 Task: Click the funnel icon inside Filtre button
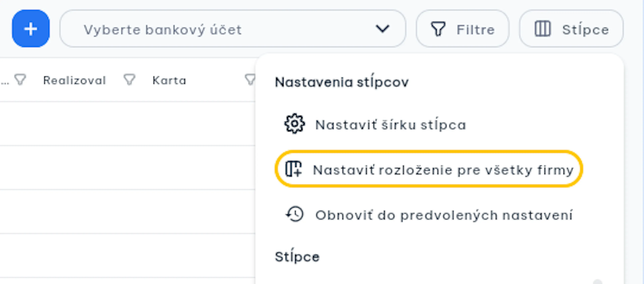438,29
